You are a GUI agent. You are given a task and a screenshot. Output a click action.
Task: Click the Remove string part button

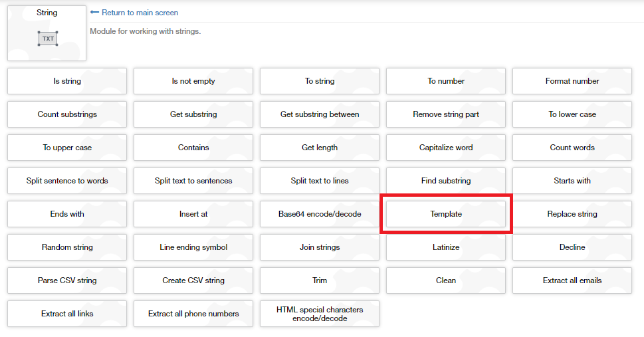(x=446, y=114)
